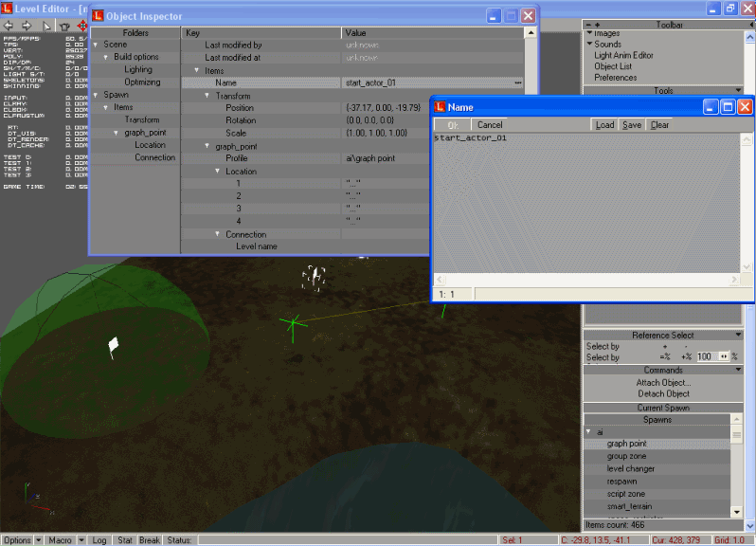Collapse the Commands panel
756x546 pixels.
coord(738,370)
